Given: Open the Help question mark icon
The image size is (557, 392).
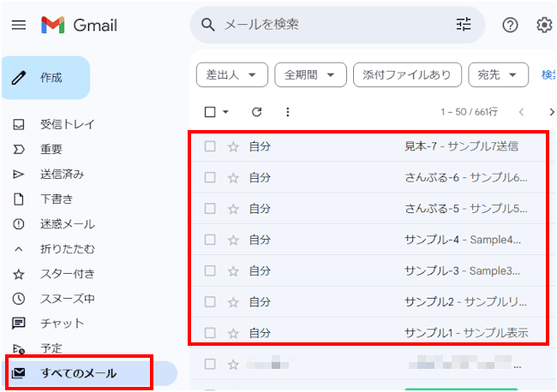Looking at the screenshot, I should tap(510, 25).
